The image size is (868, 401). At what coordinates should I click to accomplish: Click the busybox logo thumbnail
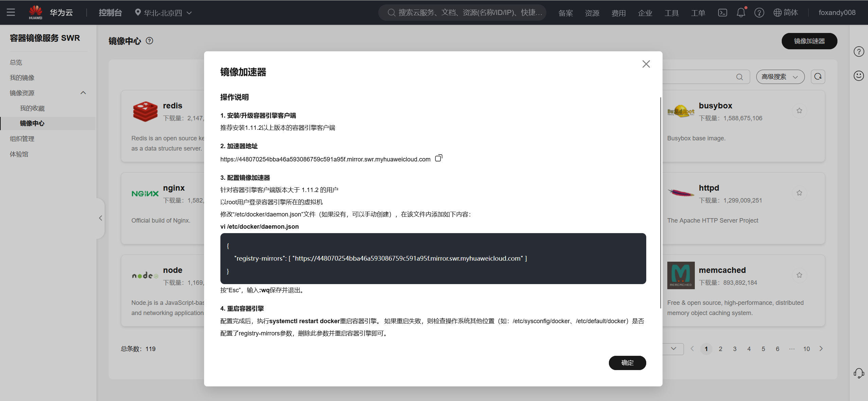pyautogui.click(x=681, y=111)
